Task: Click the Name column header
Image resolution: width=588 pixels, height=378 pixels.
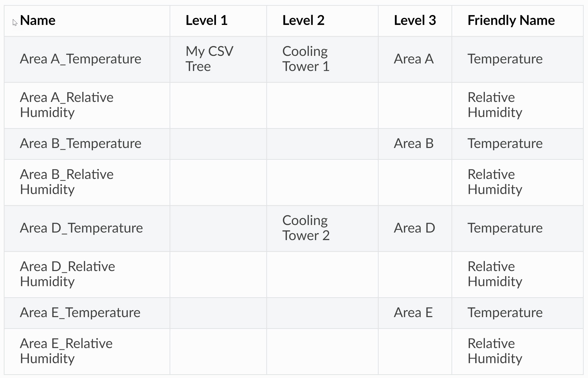Action: tap(87, 21)
